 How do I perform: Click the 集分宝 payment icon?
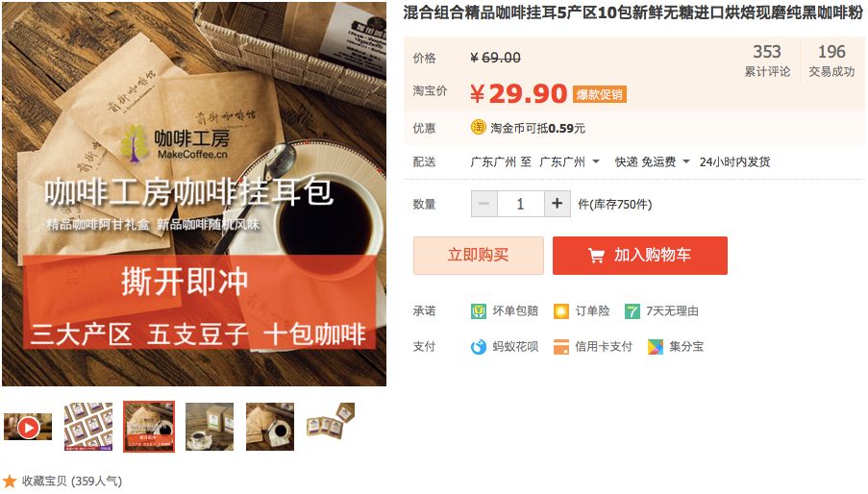(x=655, y=346)
